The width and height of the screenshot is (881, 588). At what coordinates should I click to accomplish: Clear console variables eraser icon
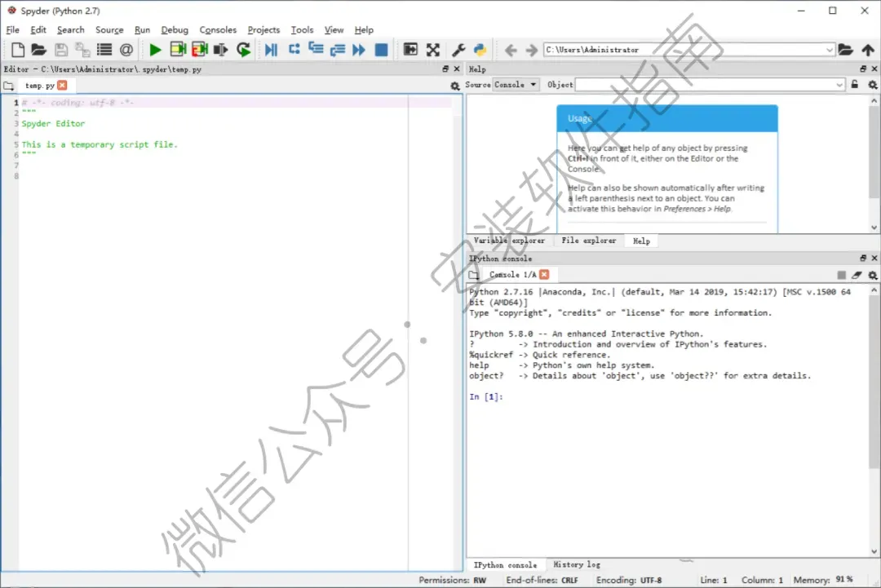click(x=857, y=275)
